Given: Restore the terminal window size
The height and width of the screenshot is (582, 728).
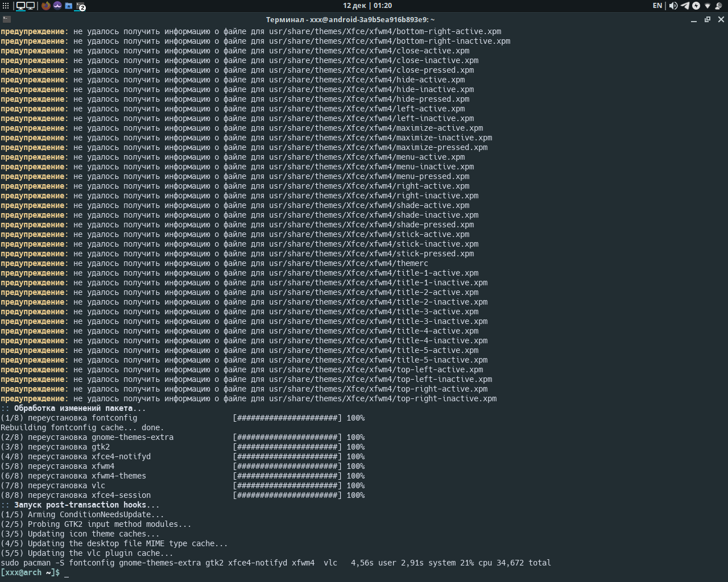Looking at the screenshot, I should point(708,19).
